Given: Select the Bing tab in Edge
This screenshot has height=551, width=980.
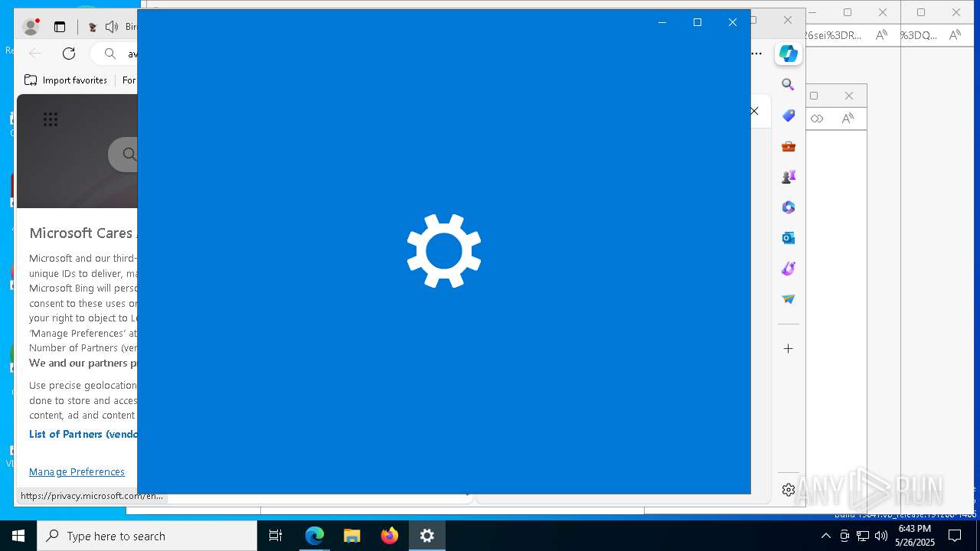Looking at the screenshot, I should (x=111, y=27).
